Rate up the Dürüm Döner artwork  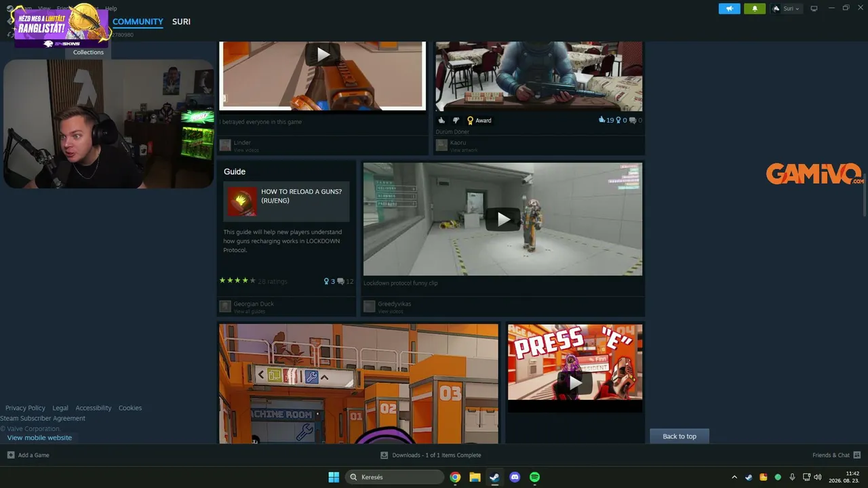(441, 121)
